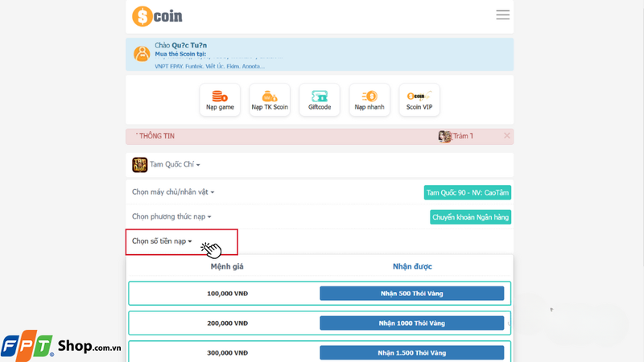The image size is (644, 362).
Task: Open Nạp nhanh shortcut
Action: point(369,100)
